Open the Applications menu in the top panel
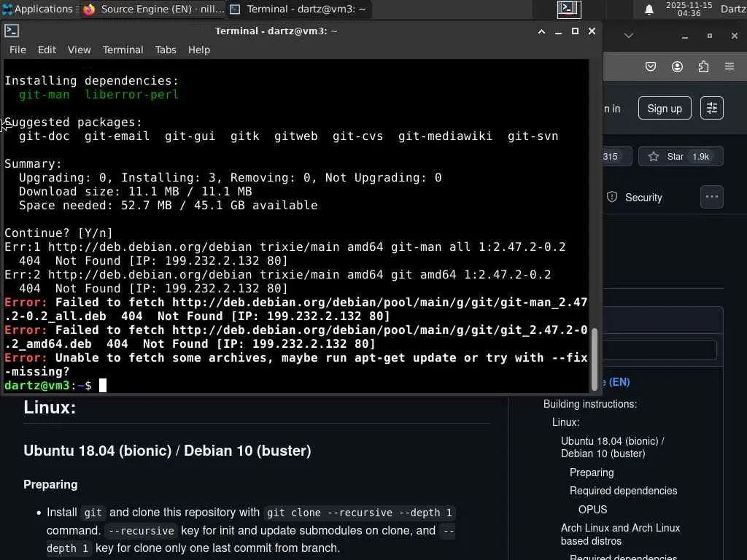This screenshot has width=747, height=560. (x=39, y=9)
